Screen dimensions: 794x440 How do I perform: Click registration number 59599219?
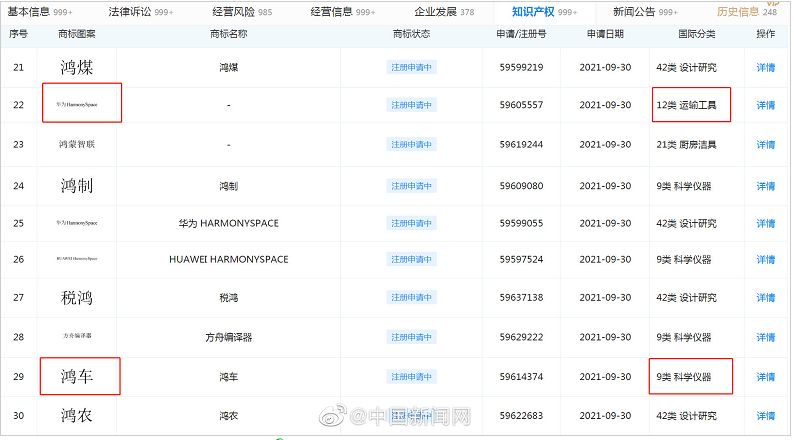[x=521, y=67]
